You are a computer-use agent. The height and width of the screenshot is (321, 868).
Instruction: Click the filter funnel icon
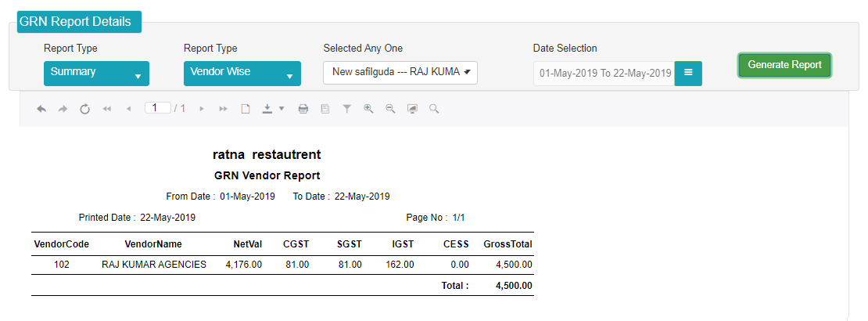[x=346, y=109]
